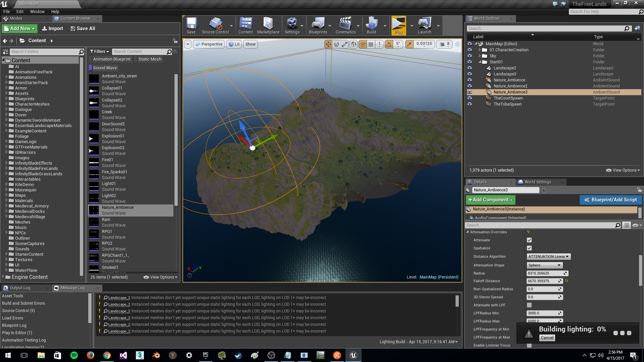Select rotate gizmo mode in viewport
The width and height of the screenshot is (644, 362).
(336, 44)
